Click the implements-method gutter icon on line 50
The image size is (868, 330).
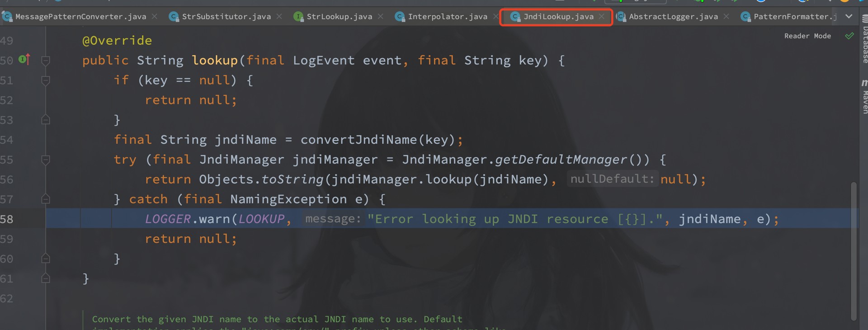(24, 59)
